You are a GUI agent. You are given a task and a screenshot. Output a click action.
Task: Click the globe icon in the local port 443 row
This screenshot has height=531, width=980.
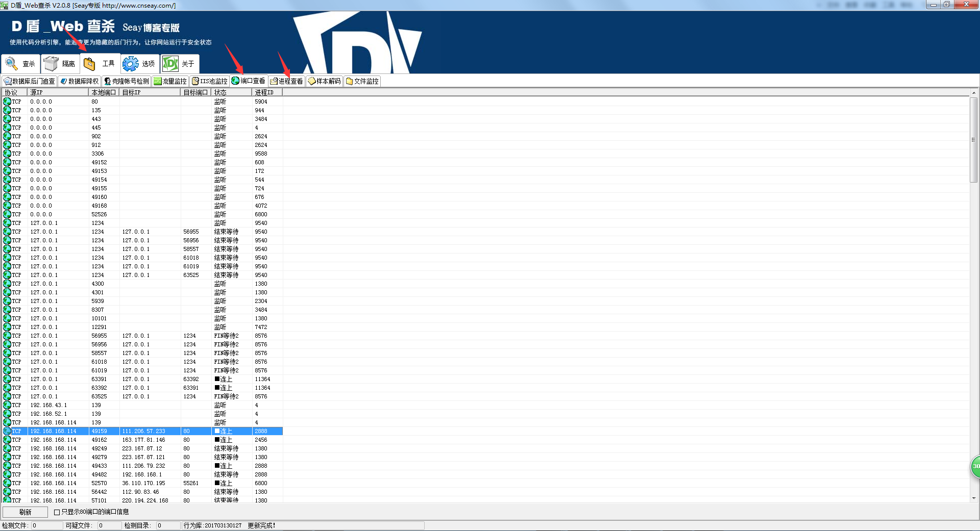[7, 119]
